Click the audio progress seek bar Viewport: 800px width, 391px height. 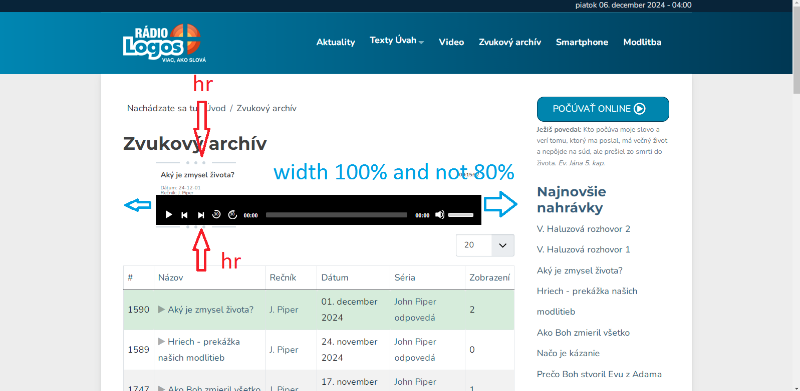(336, 215)
